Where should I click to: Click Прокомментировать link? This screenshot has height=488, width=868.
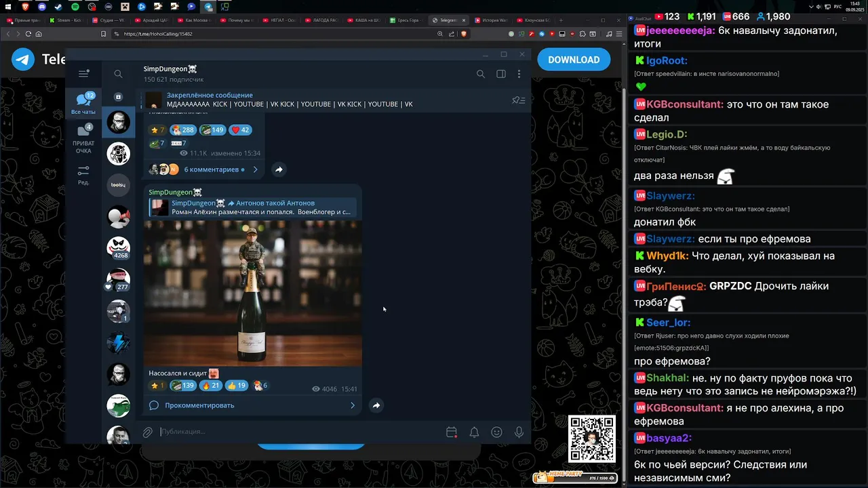199,405
